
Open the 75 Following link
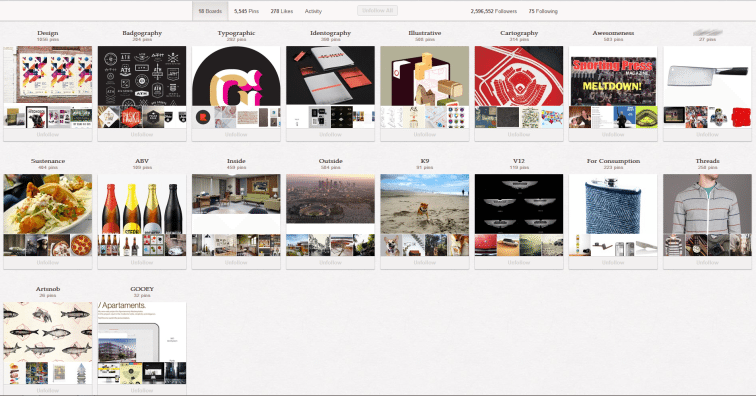[543, 11]
